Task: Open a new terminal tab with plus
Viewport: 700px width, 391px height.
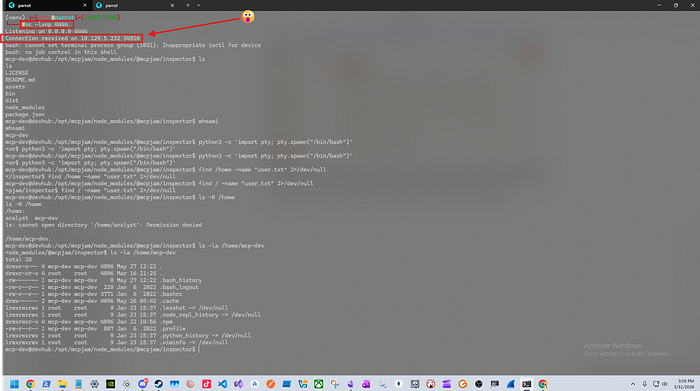Action: point(188,5)
